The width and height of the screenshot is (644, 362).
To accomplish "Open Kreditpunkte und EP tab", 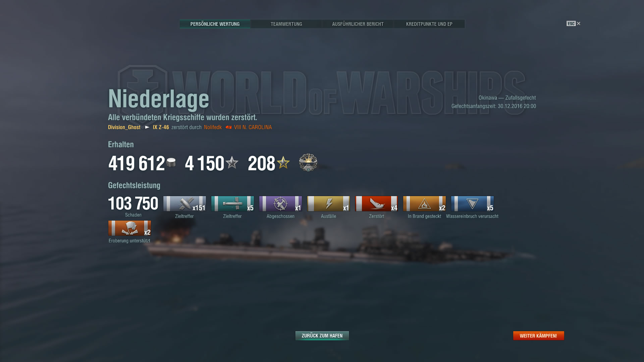I will click(429, 24).
